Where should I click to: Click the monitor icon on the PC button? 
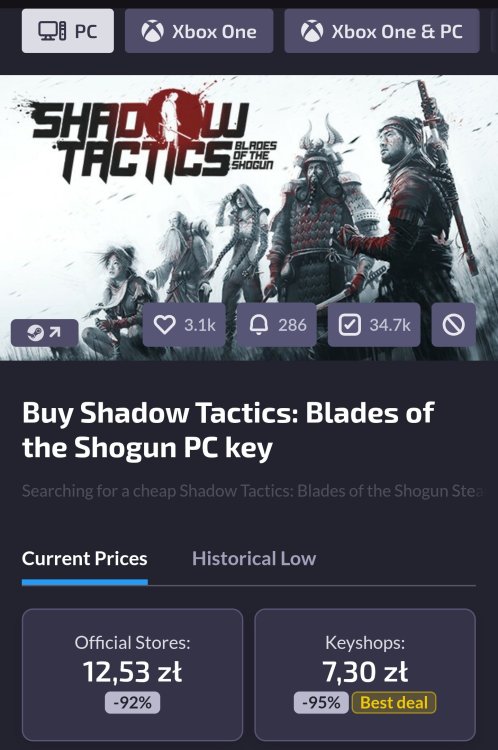coord(52,32)
